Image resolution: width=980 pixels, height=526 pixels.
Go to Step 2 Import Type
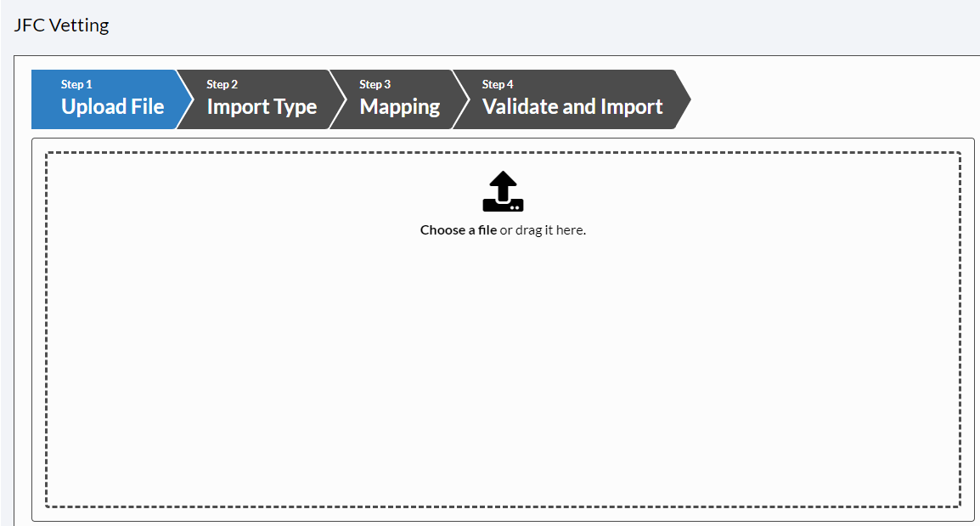[260, 99]
